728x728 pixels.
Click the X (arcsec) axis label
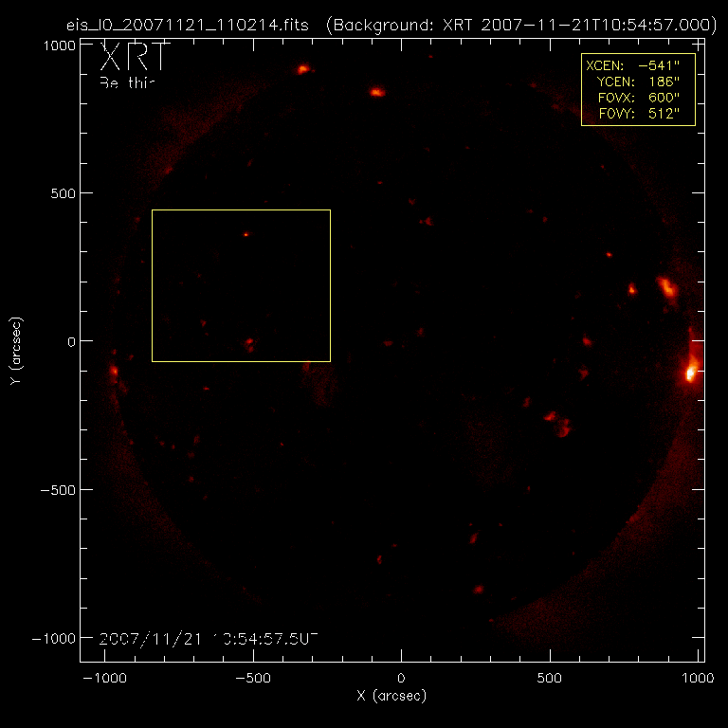(391, 697)
